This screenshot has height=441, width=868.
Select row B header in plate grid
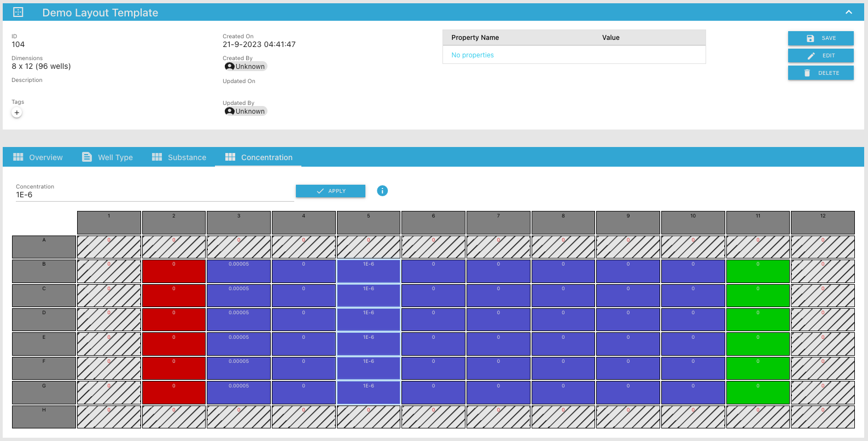click(x=44, y=271)
